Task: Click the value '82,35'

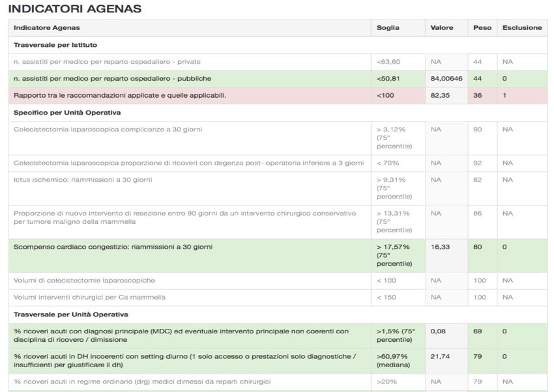Action: (x=440, y=96)
